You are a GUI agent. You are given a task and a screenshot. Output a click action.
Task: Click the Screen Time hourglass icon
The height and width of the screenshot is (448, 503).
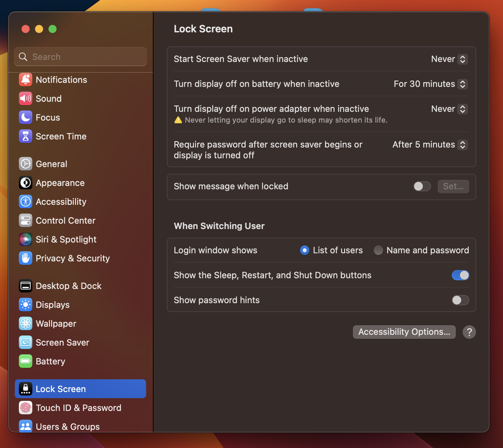[x=26, y=136]
